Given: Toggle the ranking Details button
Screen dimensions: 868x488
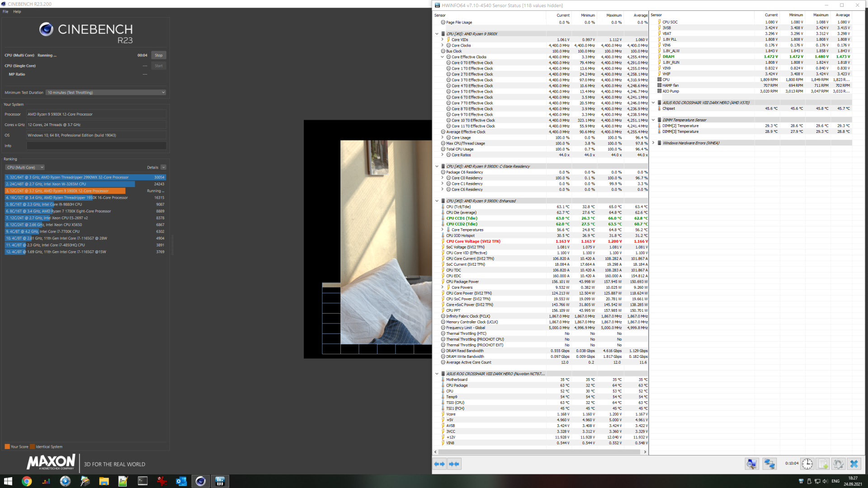Looking at the screenshot, I should [x=164, y=168].
